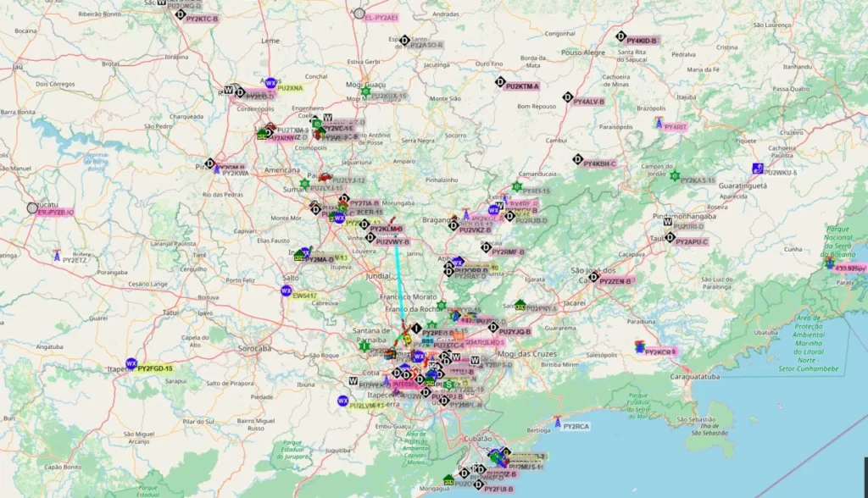Image resolution: width=868 pixels, height=498 pixels.
Task: Click the PU2KTM-A callsign label
Action: 522,86
